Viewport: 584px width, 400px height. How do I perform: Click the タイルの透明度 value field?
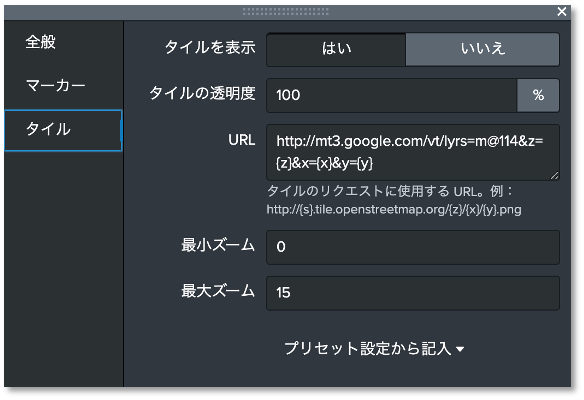click(392, 95)
